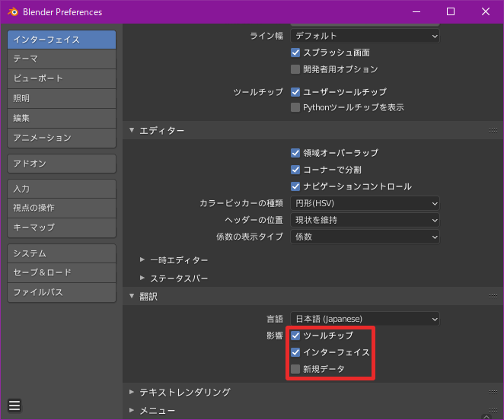Toggle the スプラッシュ画面 checkbox

[x=295, y=52]
